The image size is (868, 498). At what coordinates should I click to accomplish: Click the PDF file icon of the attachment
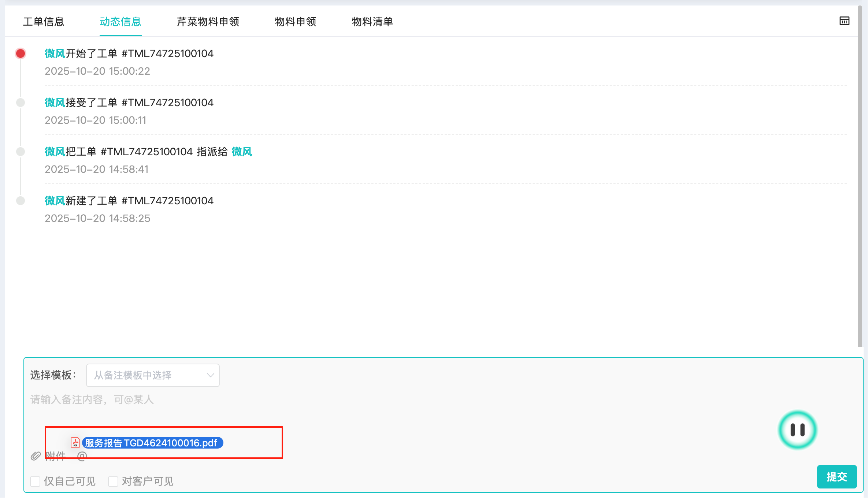point(75,443)
